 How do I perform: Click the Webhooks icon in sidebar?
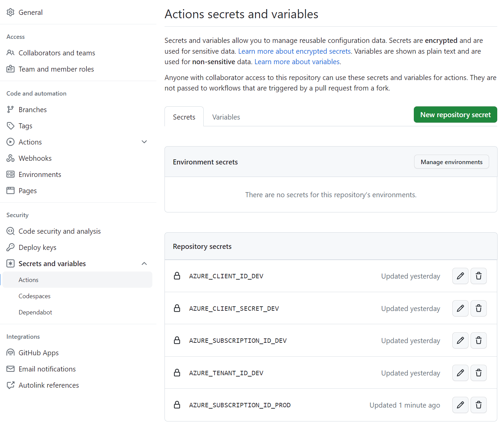pos(10,158)
